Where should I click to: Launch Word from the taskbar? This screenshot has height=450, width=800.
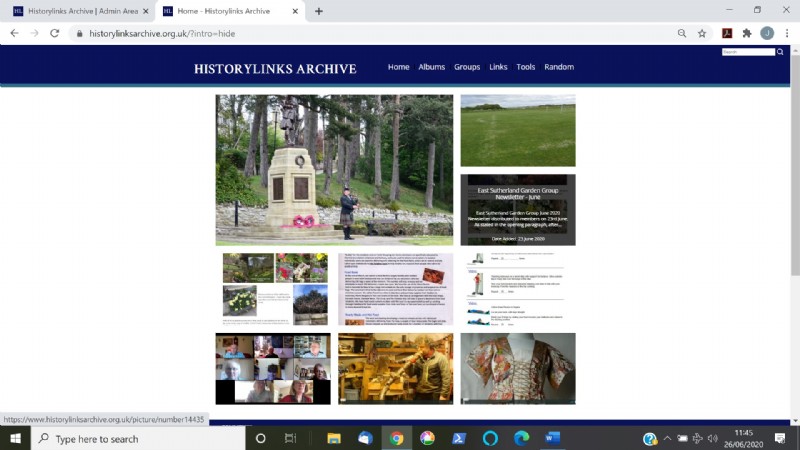pyautogui.click(x=552, y=438)
